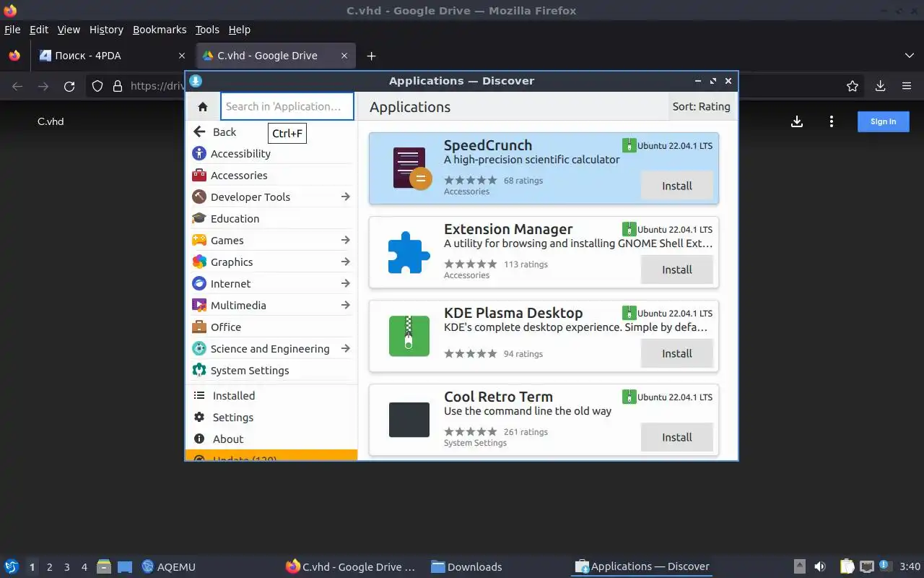Install Extension Manager
The image size is (924, 578).
677,269
